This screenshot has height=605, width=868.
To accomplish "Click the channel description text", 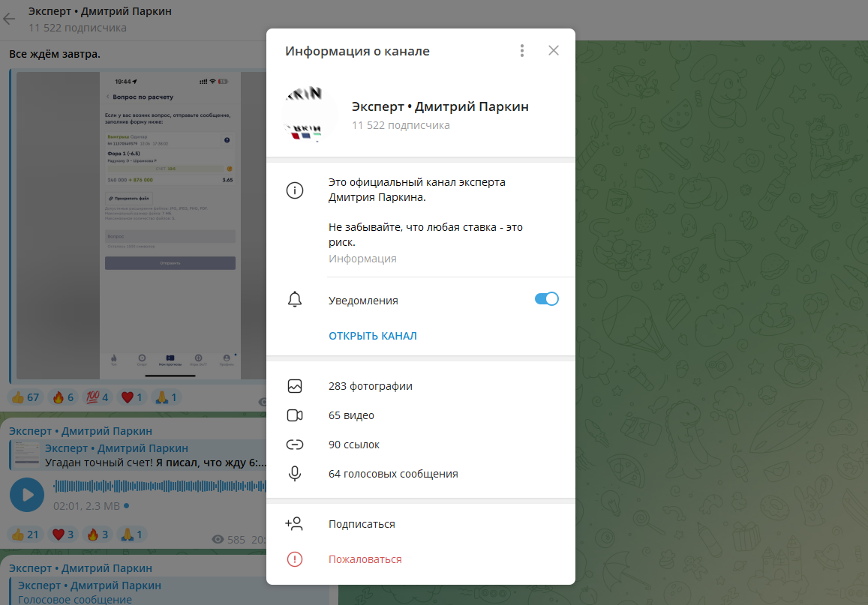I will (x=425, y=212).
